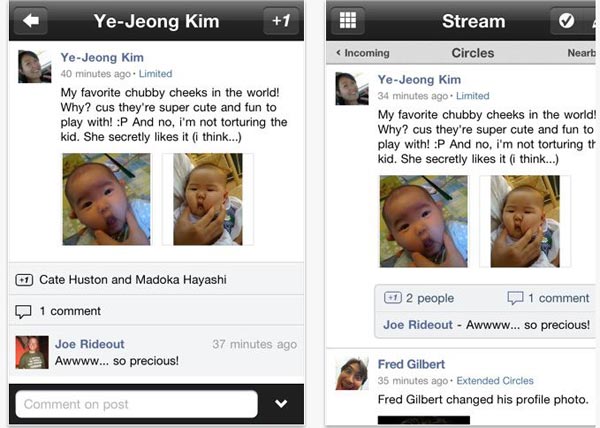600x428 pixels.
Task: Tap the Limited link in Stream post
Action: pos(473,96)
